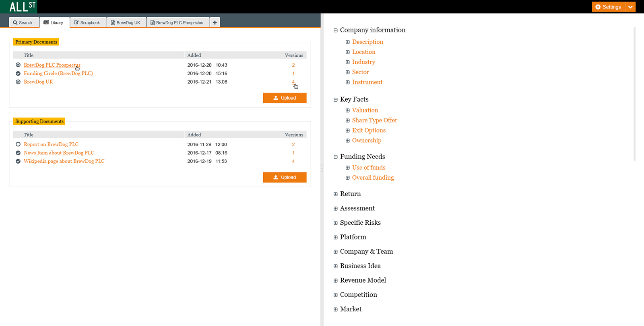Screen dimensions: 644x326
Task: Select the Exit Options link
Action: pos(369,130)
